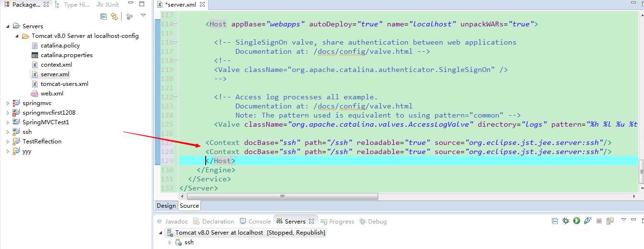Image resolution: width=644 pixels, height=249 pixels.
Task: Fold the comment at line 122
Action: [x=176, y=97]
